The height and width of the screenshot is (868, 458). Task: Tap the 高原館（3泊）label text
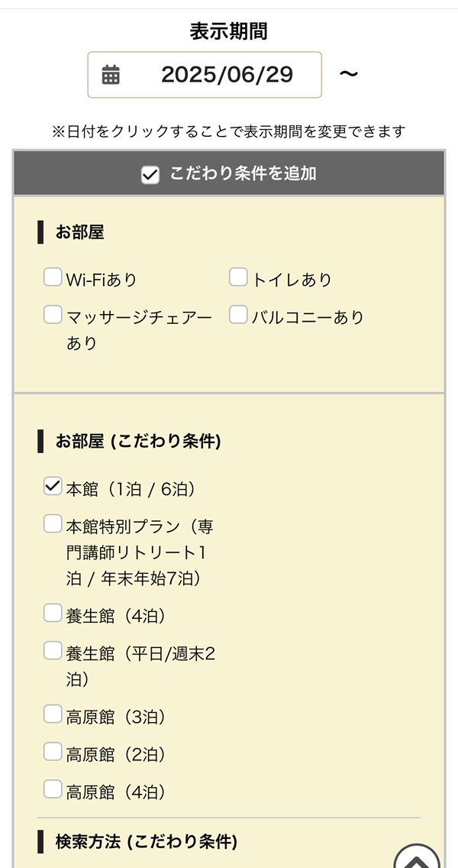(x=116, y=717)
